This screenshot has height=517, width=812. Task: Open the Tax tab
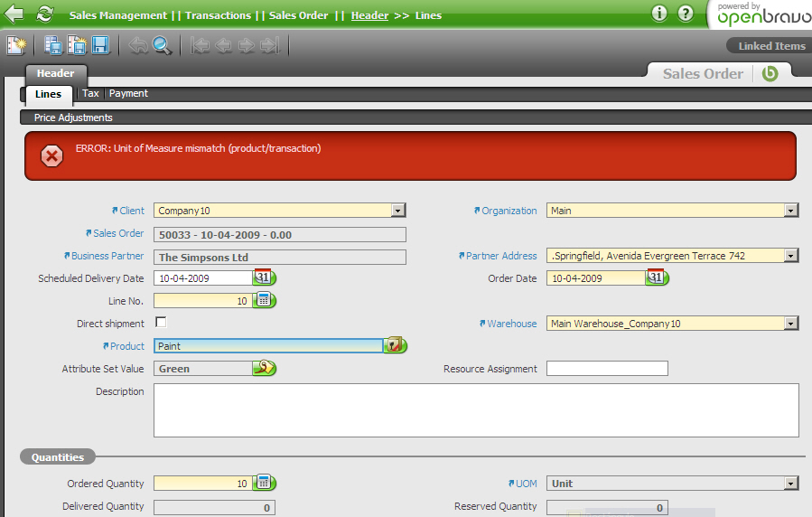click(90, 93)
